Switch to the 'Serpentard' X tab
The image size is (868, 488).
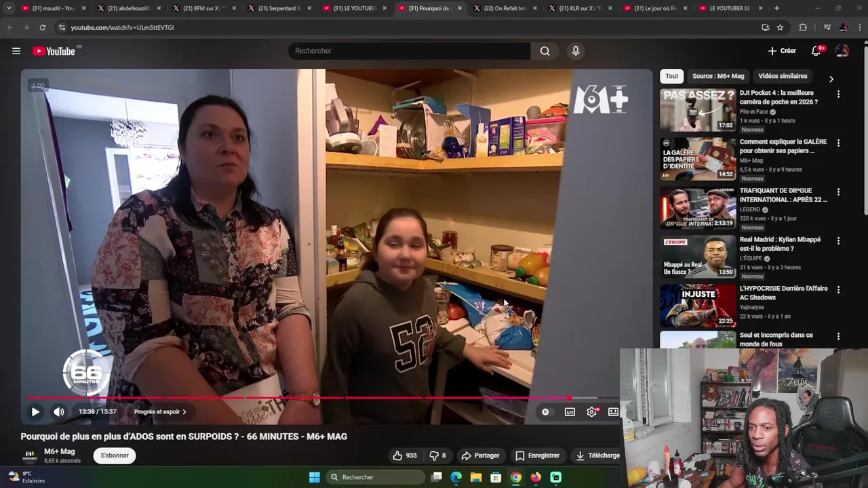pyautogui.click(x=279, y=8)
